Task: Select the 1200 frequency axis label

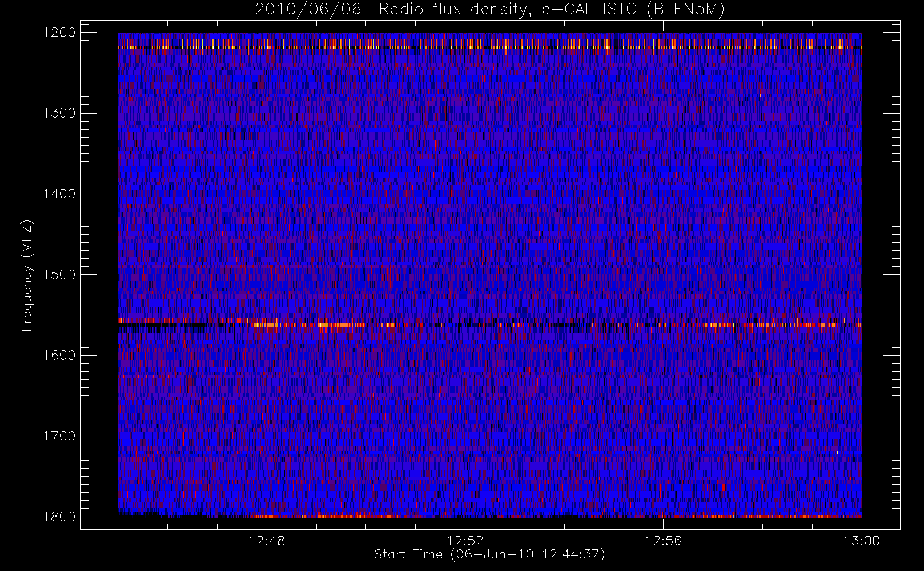Action: point(59,33)
